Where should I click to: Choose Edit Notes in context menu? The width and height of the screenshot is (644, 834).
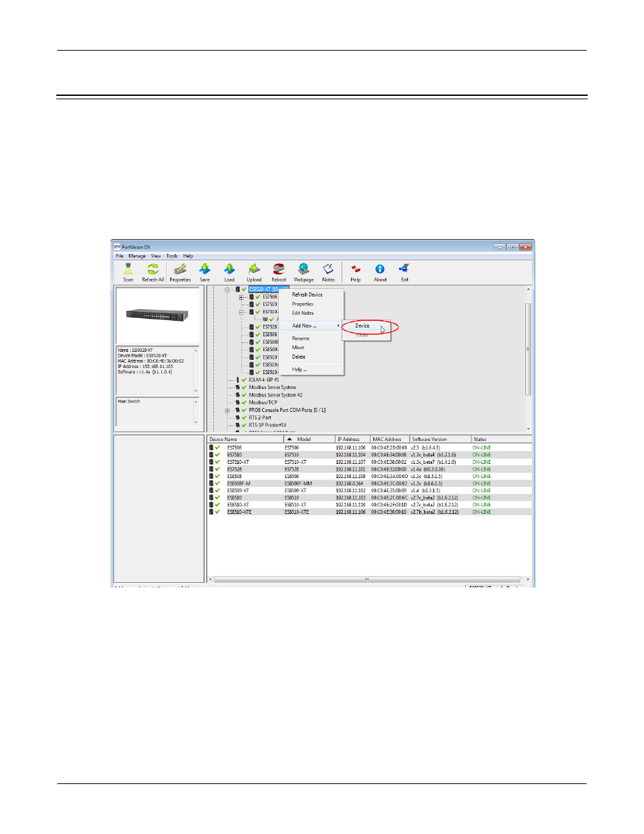[302, 313]
